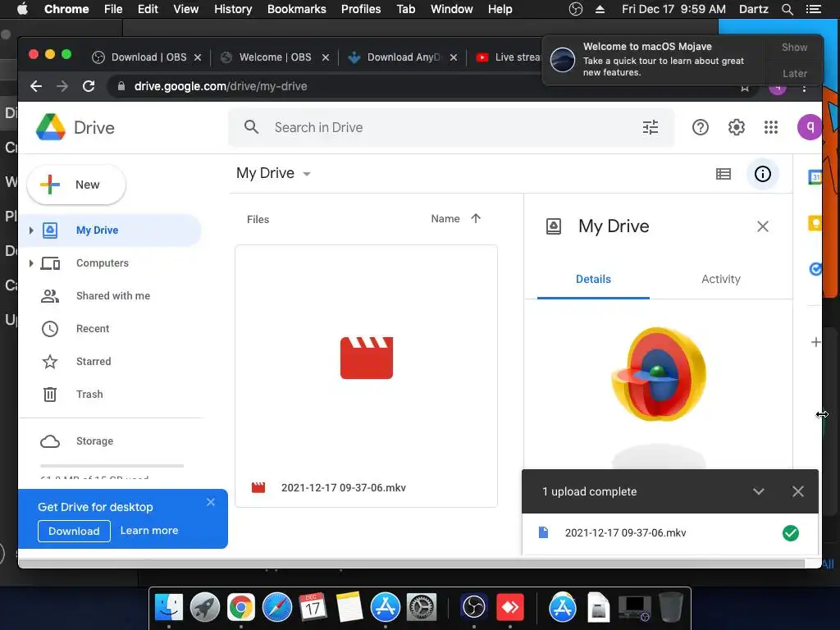Open the Support help icon
Screen dimensions: 840x630
pos(701,127)
